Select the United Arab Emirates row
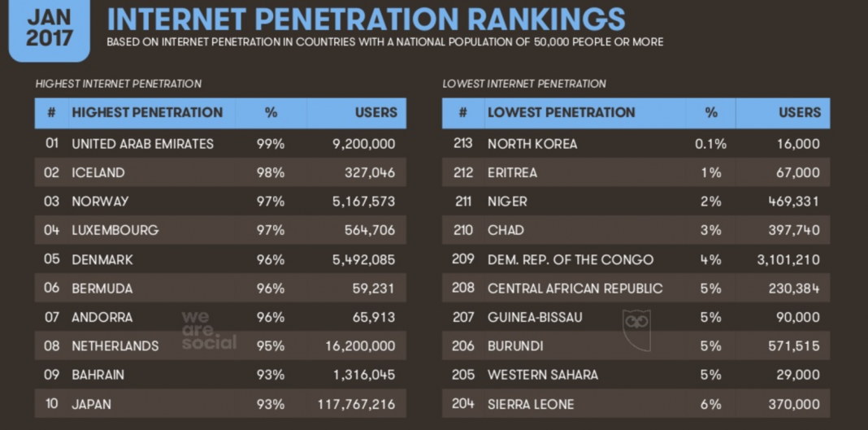868x430 pixels. pyautogui.click(x=220, y=143)
